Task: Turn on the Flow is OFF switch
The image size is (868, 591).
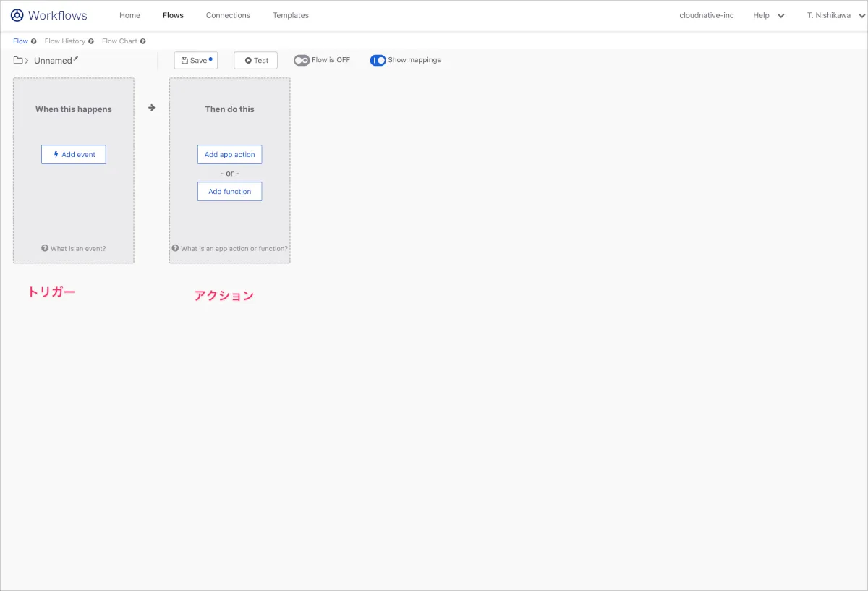Action: 302,60
